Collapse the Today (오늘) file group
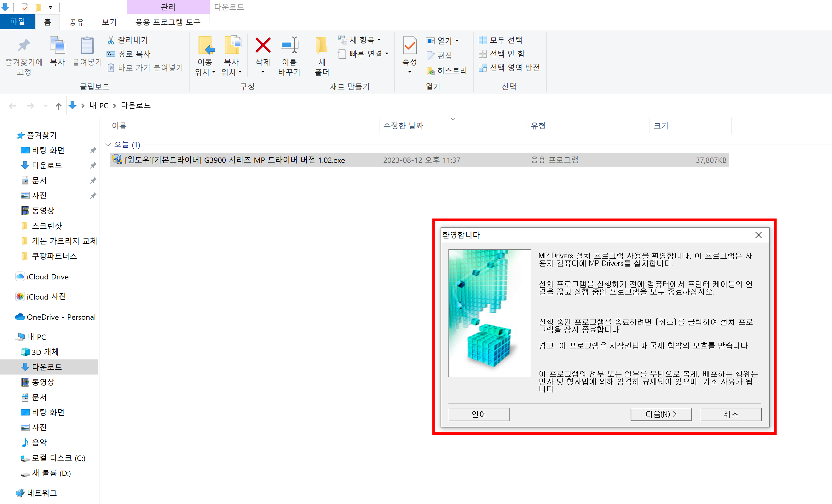 [x=108, y=145]
